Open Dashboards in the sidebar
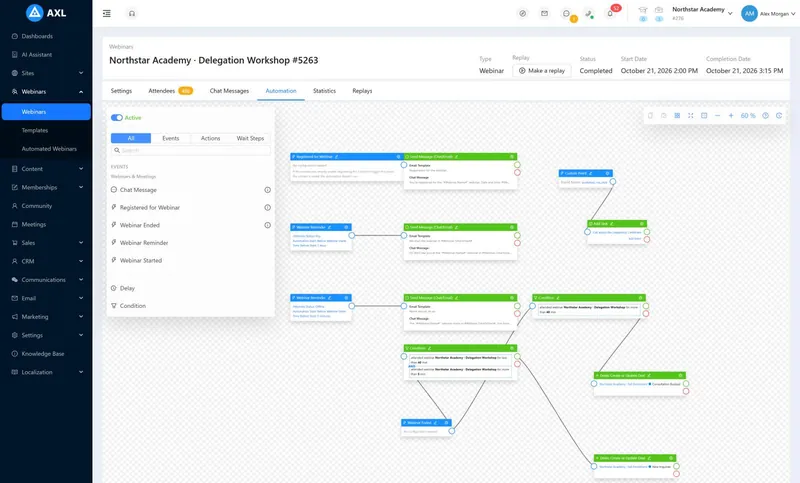800x483 pixels. pos(37,36)
